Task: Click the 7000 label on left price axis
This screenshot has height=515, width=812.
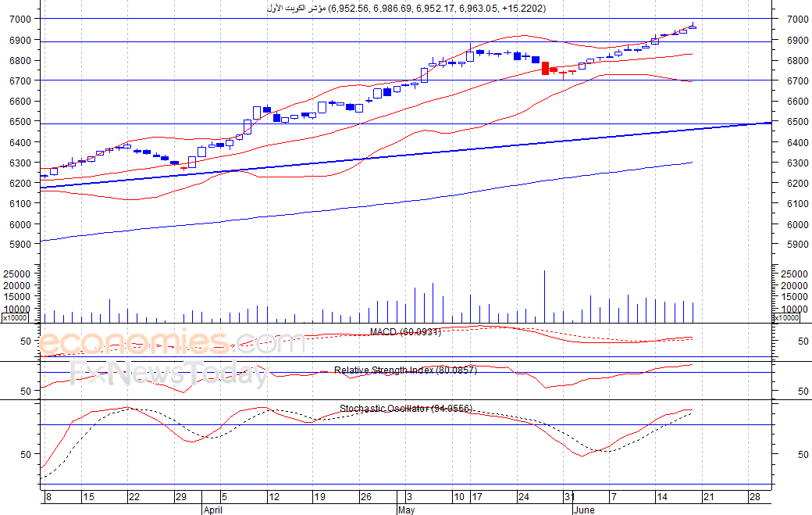Action: [20, 20]
